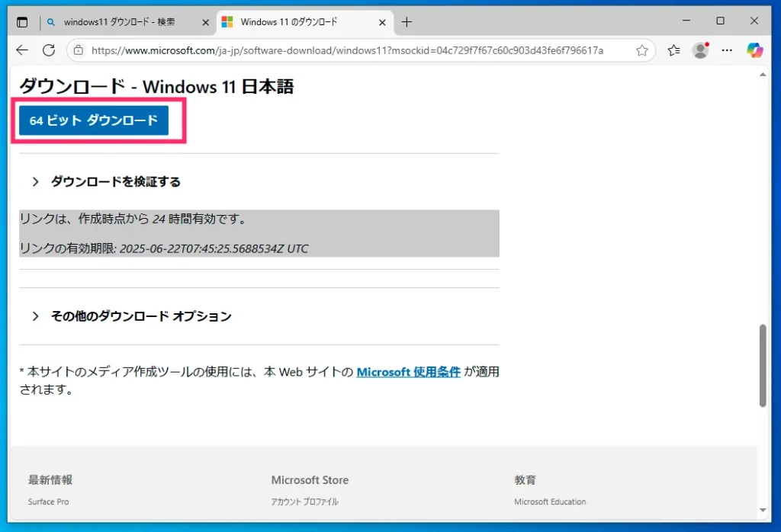This screenshot has height=532, width=781.
Task: Open the Favorites list icon
Action: click(x=674, y=50)
